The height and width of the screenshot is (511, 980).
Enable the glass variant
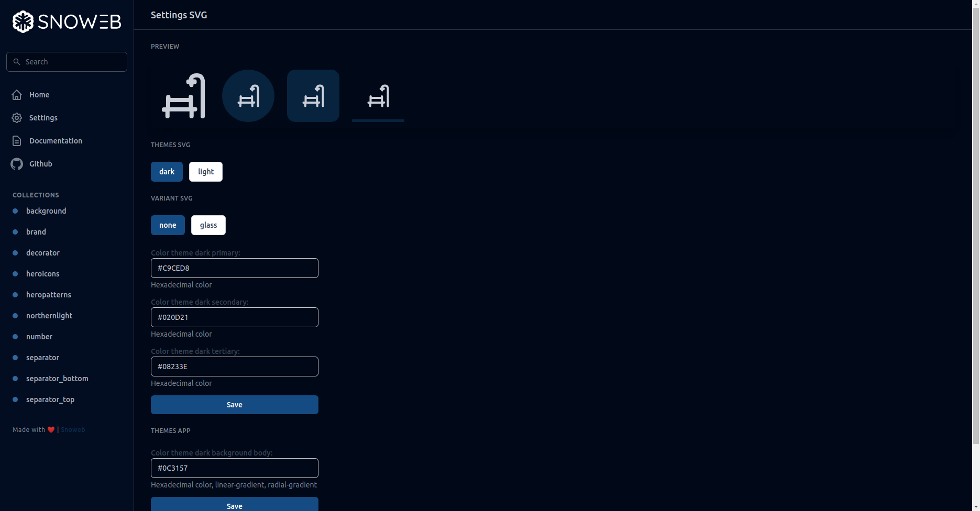[208, 225]
